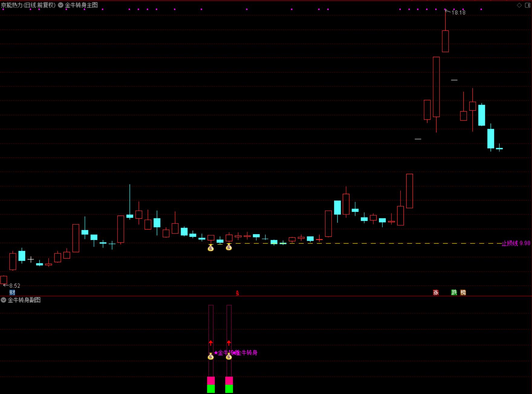
Task: Click second money bag under main chart candles
Action: pyautogui.click(x=229, y=247)
